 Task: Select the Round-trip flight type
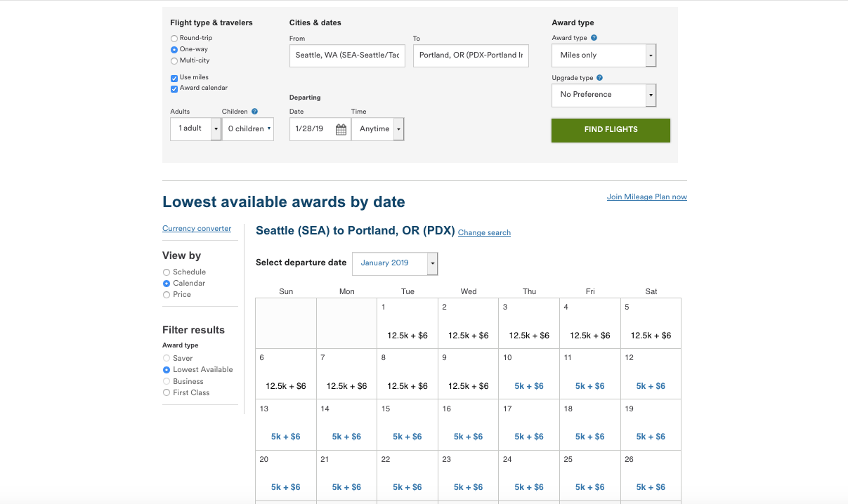[x=174, y=38]
